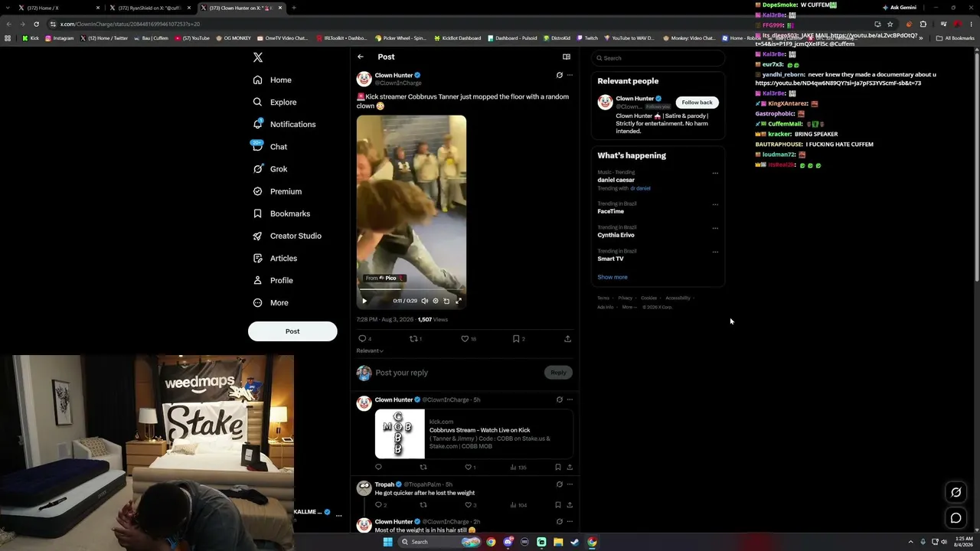Share the main post using the share icon

click(567, 338)
